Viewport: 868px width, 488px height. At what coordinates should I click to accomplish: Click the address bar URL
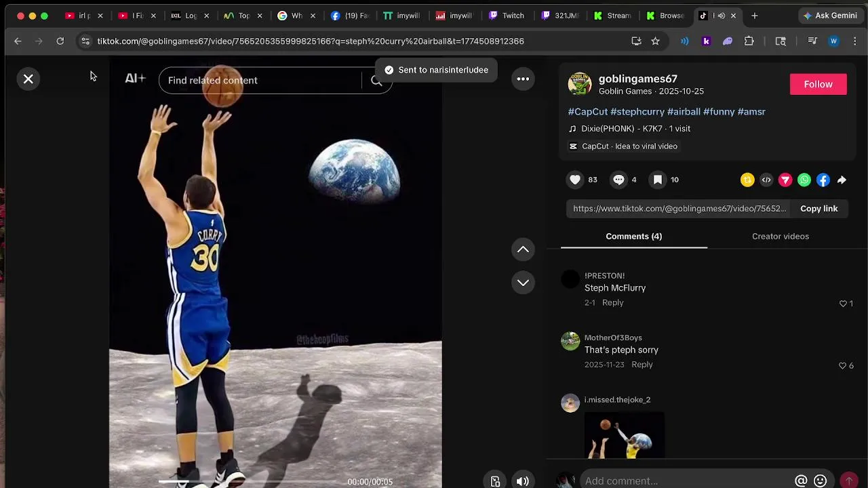[311, 41]
